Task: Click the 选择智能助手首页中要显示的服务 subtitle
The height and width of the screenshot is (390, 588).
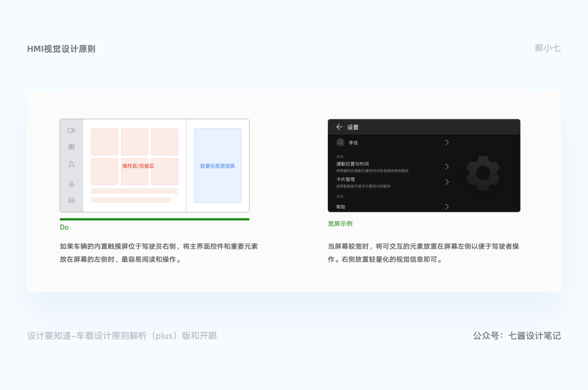Action: pyautogui.click(x=363, y=186)
